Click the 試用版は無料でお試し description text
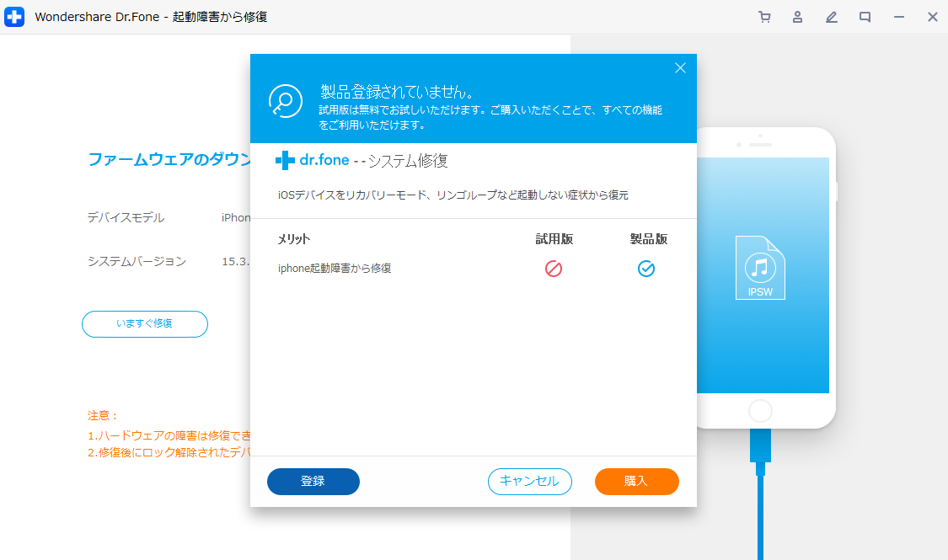948x560 pixels. click(490, 118)
